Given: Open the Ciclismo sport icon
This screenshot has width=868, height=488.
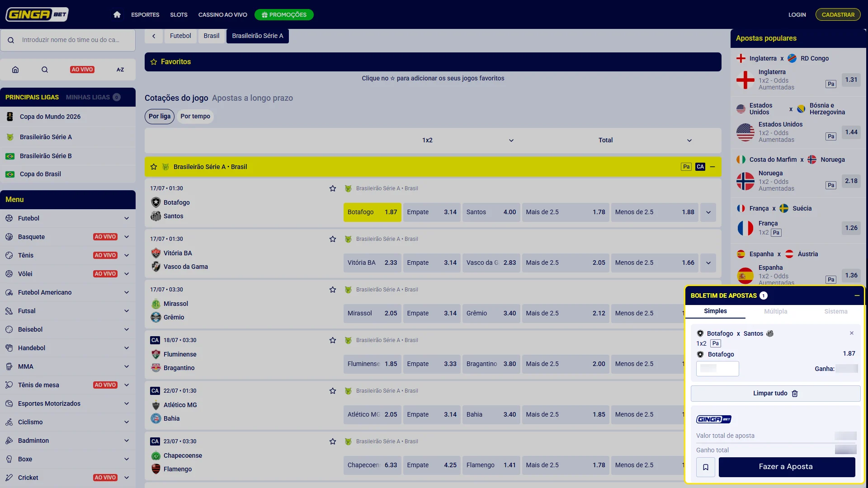Looking at the screenshot, I should coord(9,422).
